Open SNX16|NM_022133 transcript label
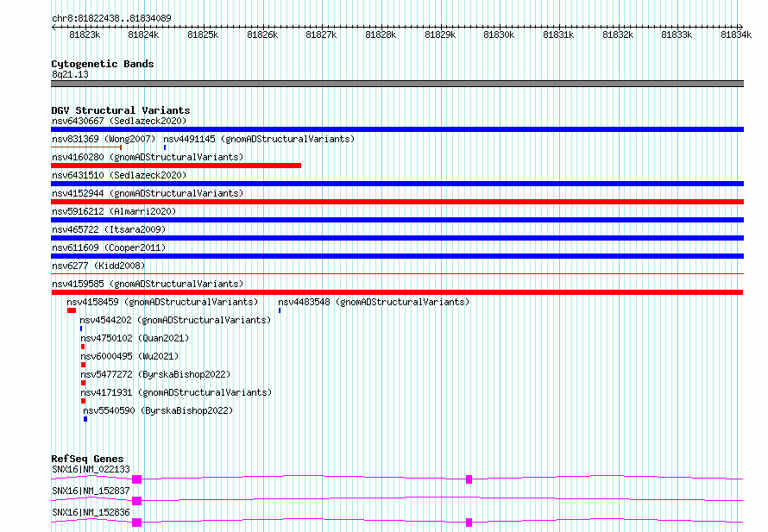 (91, 469)
